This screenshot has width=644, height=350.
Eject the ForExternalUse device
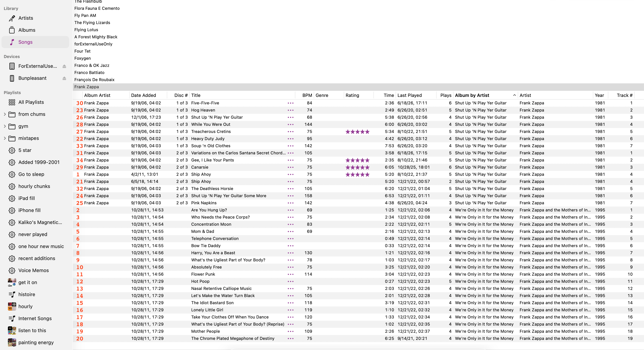pos(64,66)
